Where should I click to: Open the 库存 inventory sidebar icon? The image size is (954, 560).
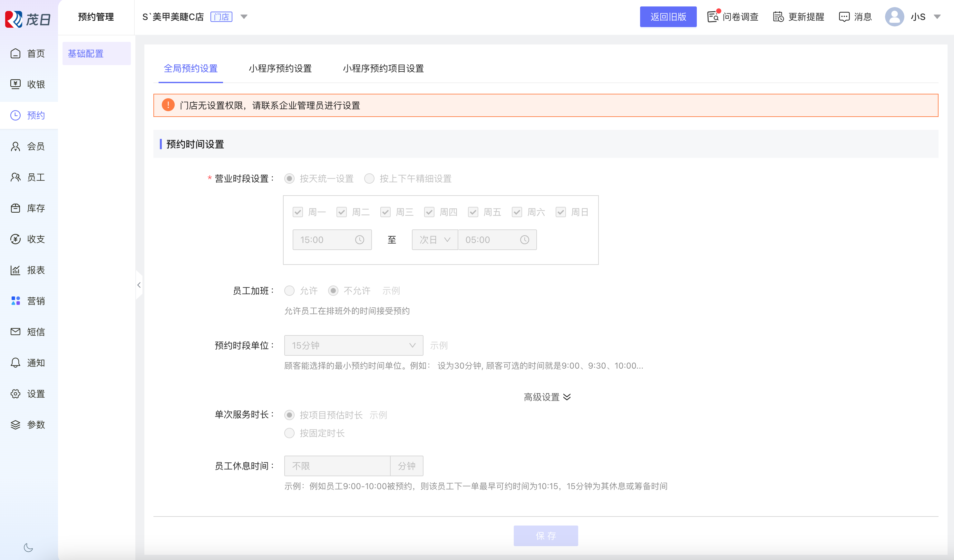tap(15, 208)
